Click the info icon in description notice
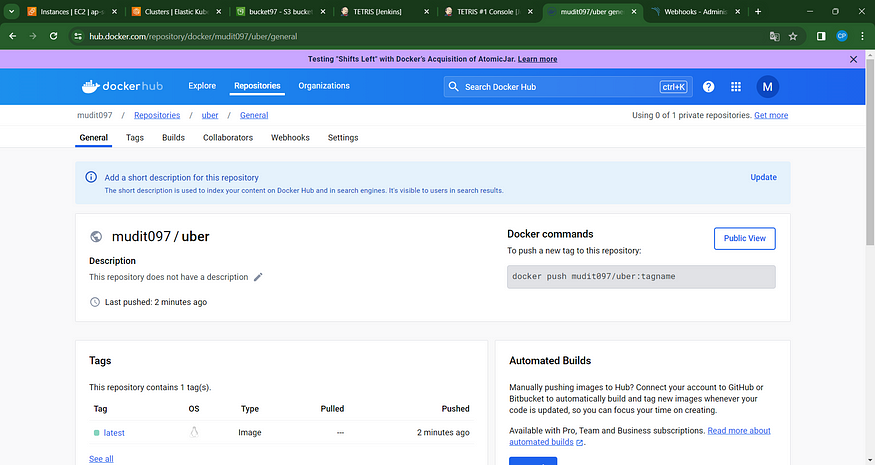 91,177
